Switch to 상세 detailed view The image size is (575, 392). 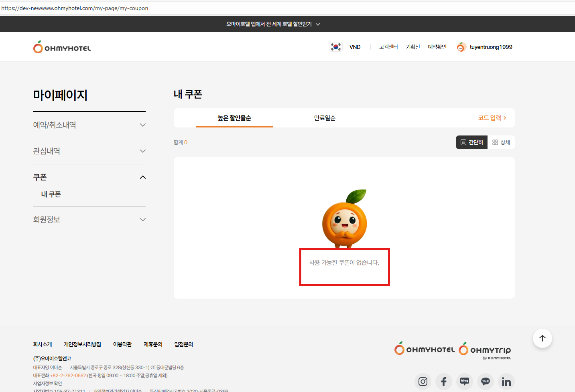501,142
